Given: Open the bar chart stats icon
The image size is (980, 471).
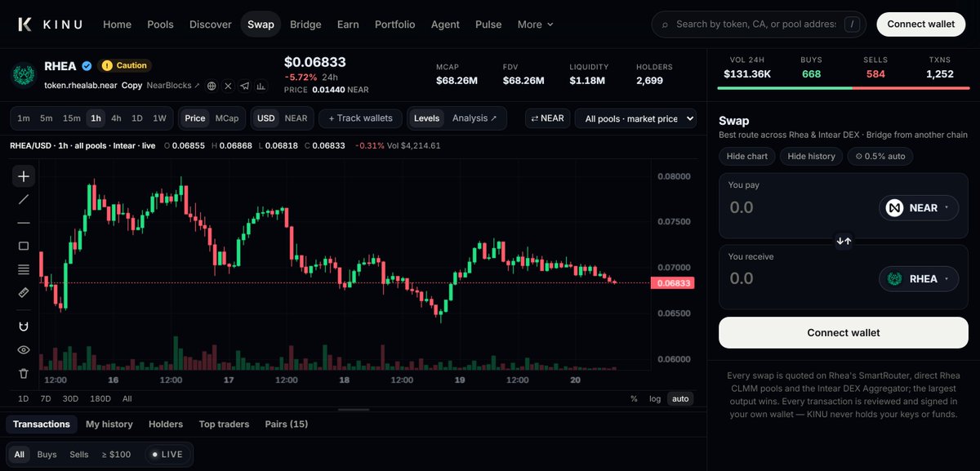Looking at the screenshot, I should (261, 86).
